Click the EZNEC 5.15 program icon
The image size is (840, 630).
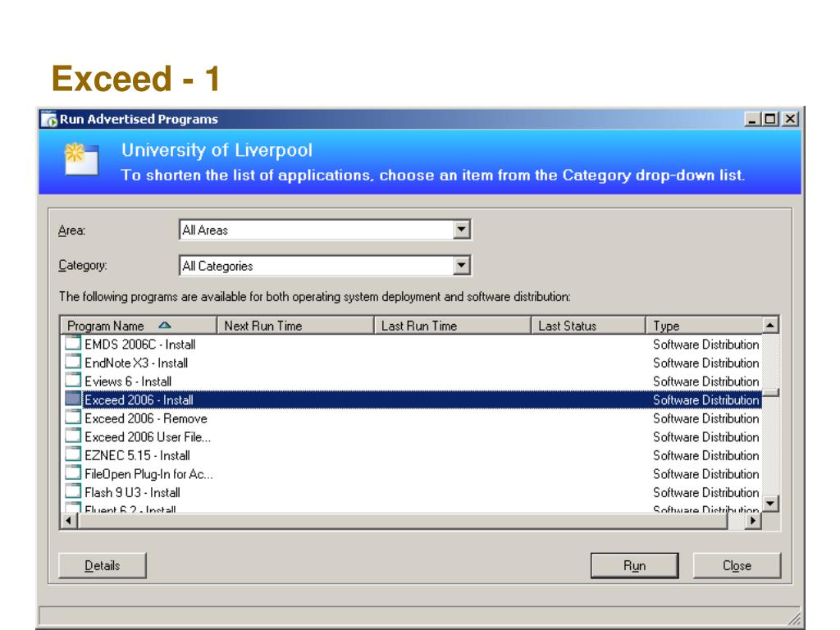(x=73, y=454)
